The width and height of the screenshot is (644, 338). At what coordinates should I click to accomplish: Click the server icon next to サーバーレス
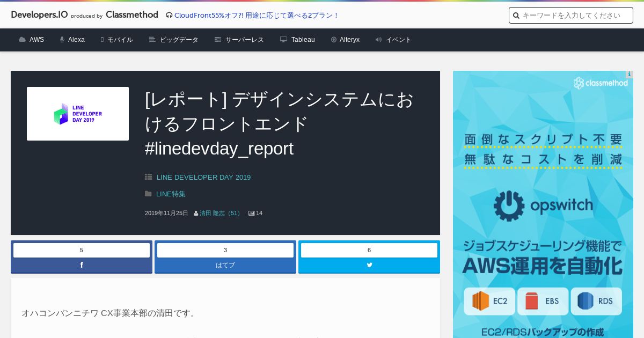[218, 40]
